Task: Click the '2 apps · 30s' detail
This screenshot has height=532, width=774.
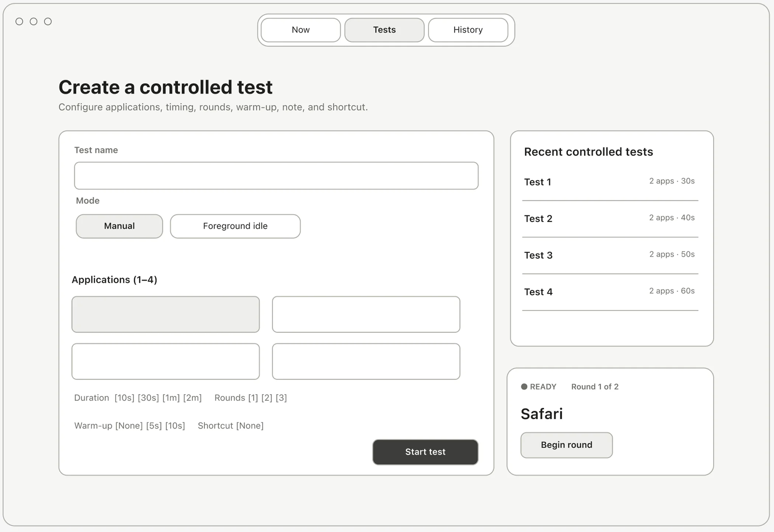Action: pos(672,181)
